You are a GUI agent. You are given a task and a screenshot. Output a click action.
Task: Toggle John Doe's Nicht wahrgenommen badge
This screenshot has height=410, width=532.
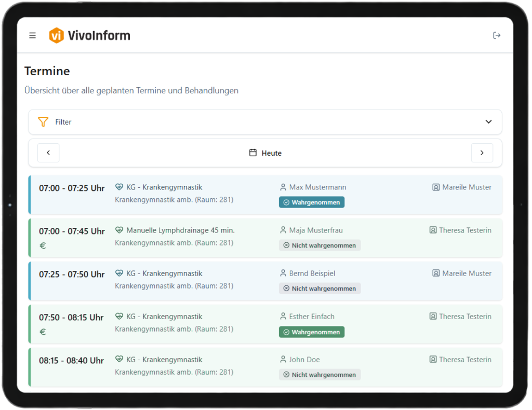tap(320, 375)
